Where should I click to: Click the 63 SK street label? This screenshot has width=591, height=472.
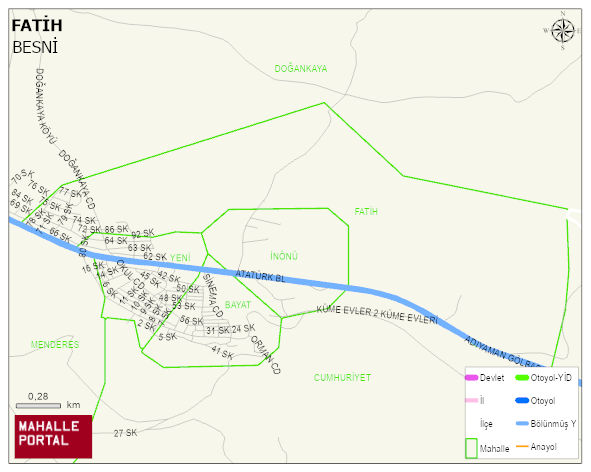click(x=139, y=248)
